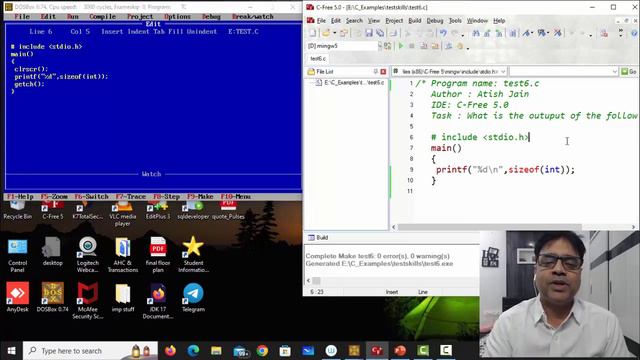Open Break/watch menu in DOSBox Turbo C
Image resolution: width=640 pixels, height=360 pixels.
(253, 16)
